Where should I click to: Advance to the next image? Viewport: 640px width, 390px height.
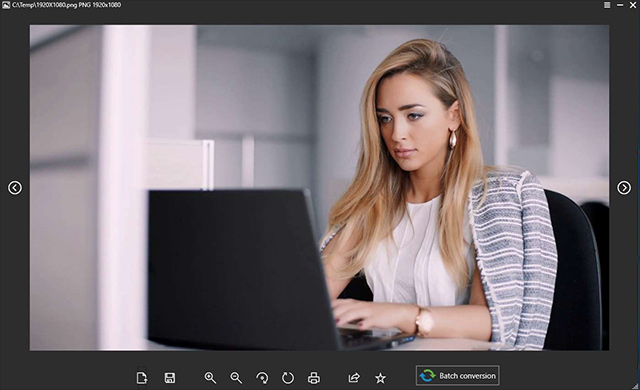click(624, 188)
